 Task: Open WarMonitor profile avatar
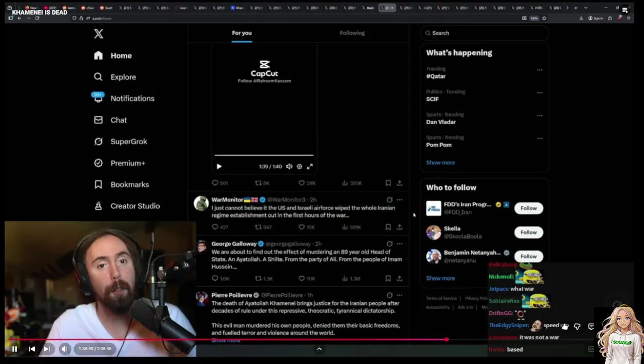click(201, 203)
